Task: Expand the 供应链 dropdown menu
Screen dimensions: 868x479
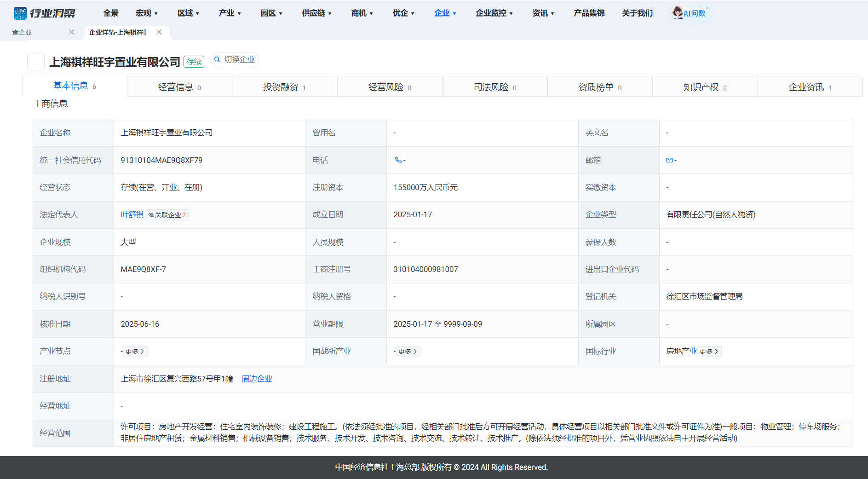Action: click(x=316, y=13)
